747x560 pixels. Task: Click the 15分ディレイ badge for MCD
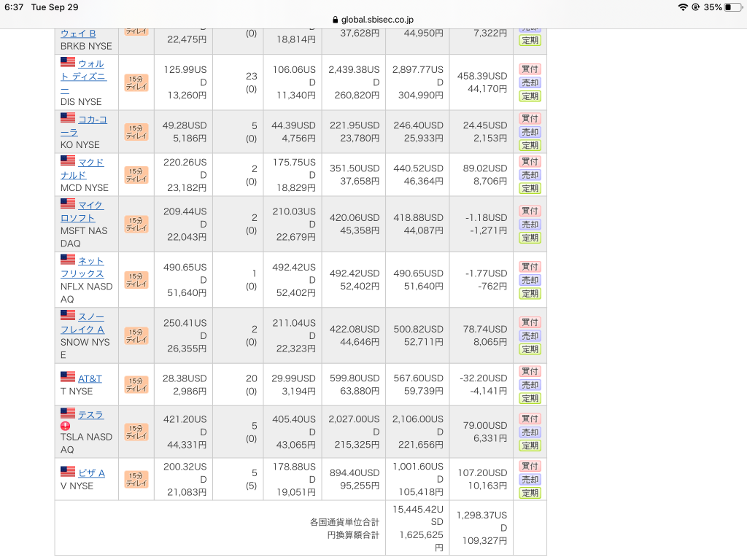click(x=136, y=175)
